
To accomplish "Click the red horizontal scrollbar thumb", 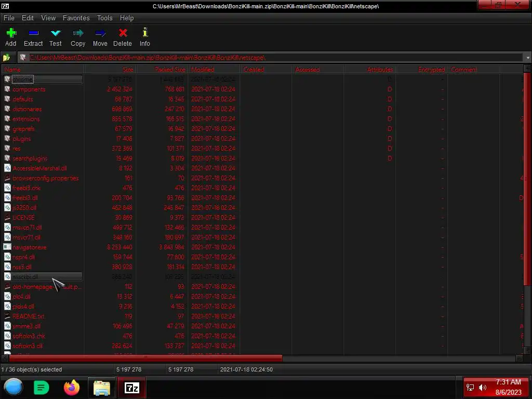I will 145,358.
